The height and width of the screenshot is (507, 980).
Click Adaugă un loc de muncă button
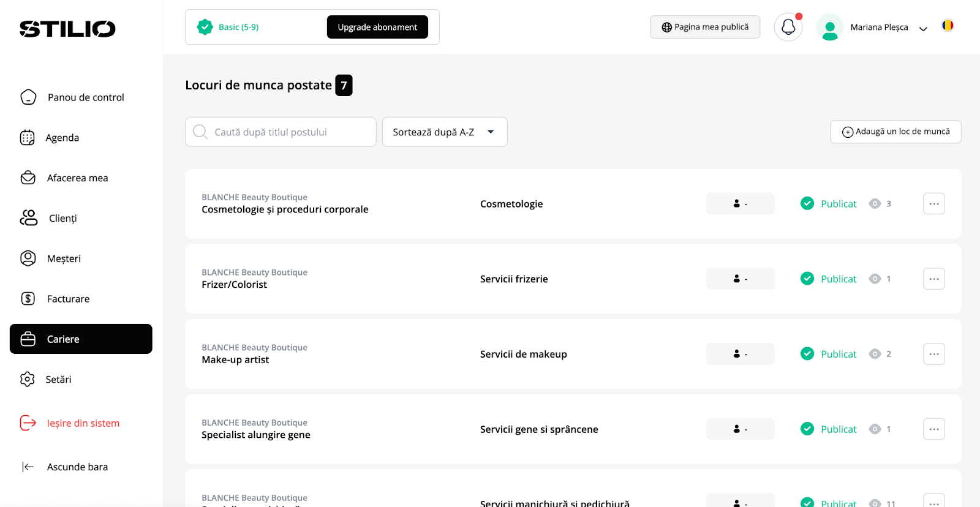tap(895, 132)
